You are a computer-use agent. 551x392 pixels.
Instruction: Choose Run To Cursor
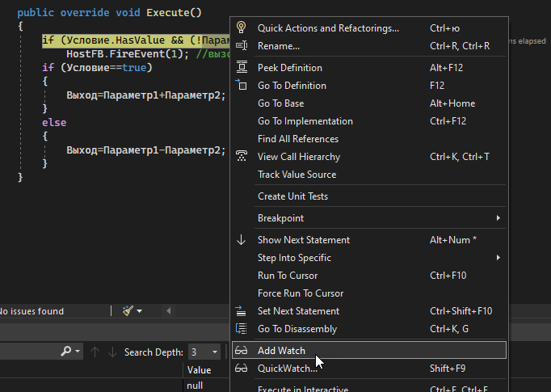pyautogui.click(x=369, y=276)
